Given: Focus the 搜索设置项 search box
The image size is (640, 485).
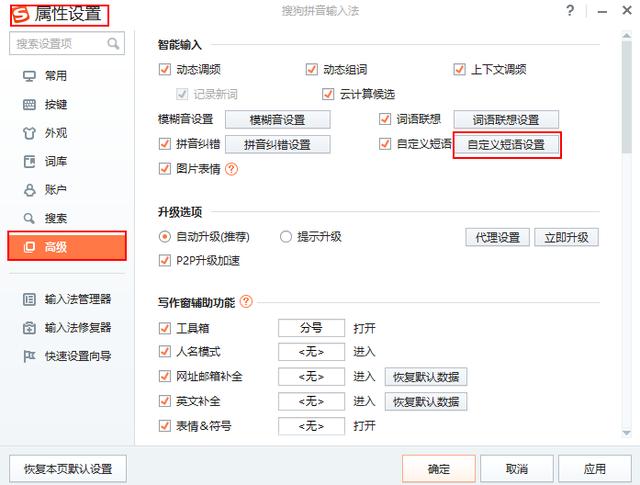Looking at the screenshot, I should click(x=67, y=43).
